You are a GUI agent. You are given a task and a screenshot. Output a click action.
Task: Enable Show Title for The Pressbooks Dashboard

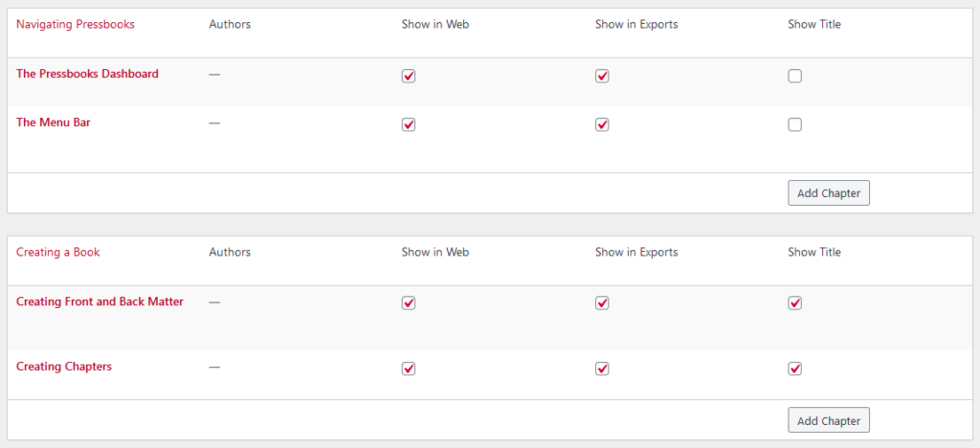coord(794,77)
